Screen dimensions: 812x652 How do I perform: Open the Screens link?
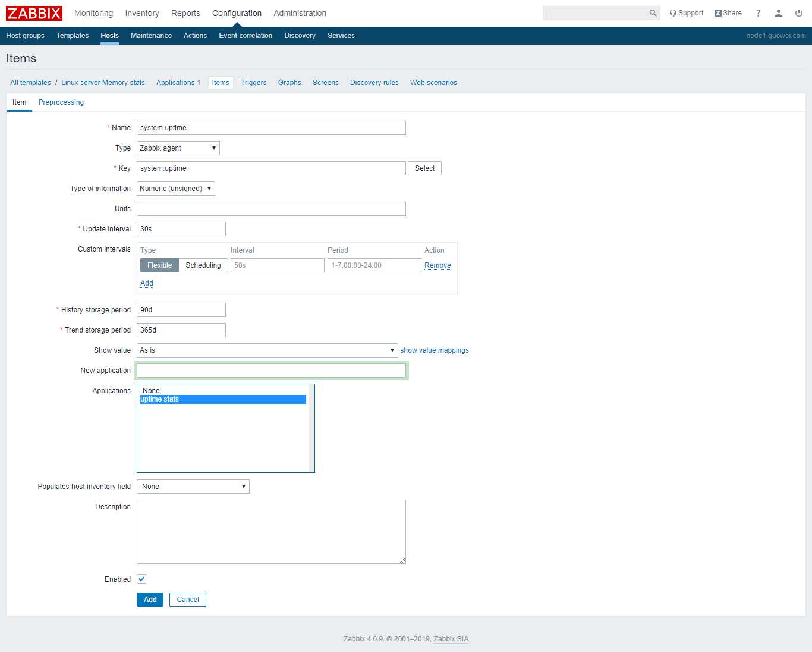(325, 83)
